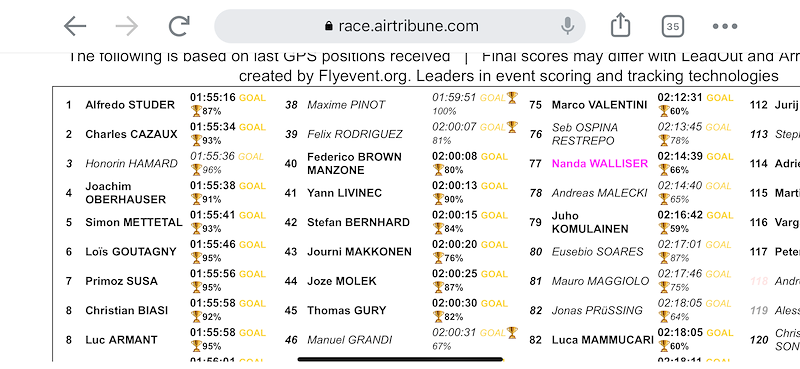Screen dimensions: 800x369
Task: Click the trophy icon beside Felix RODRIGUEZ's GOAL
Action: [512, 127]
